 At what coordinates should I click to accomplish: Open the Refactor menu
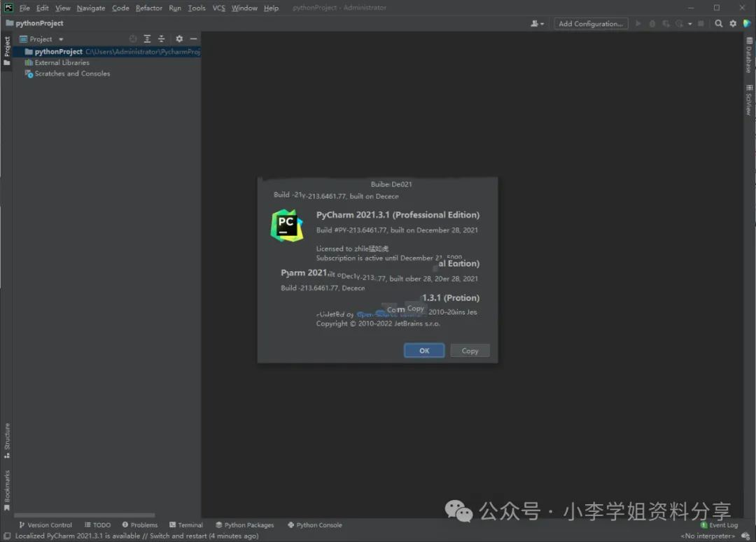(x=149, y=8)
